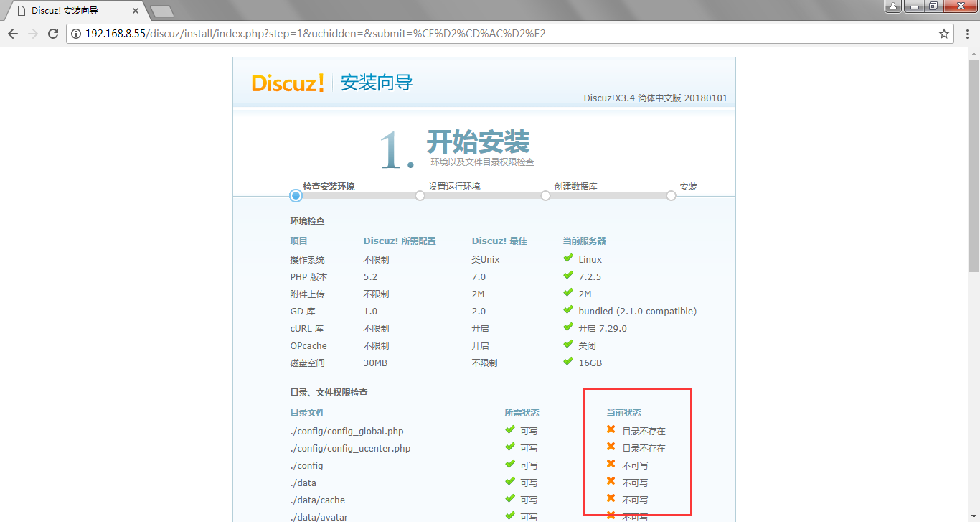Click green check next to Linux
The image size is (980, 522).
tap(569, 258)
